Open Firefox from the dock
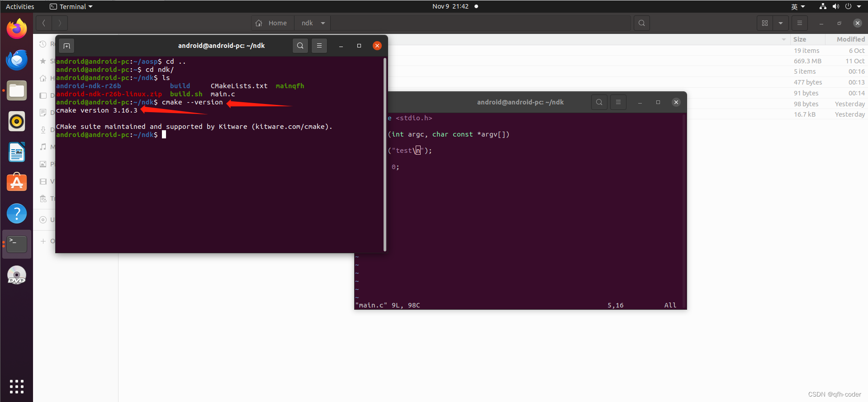 tap(17, 29)
